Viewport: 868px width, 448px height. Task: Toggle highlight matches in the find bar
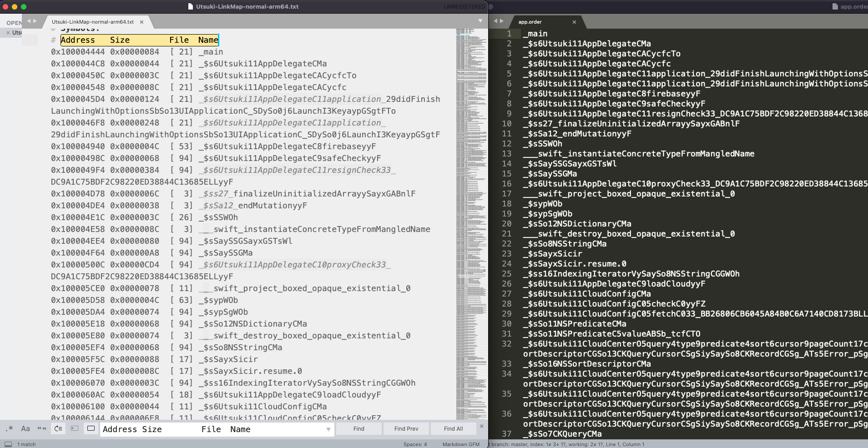[91, 428]
